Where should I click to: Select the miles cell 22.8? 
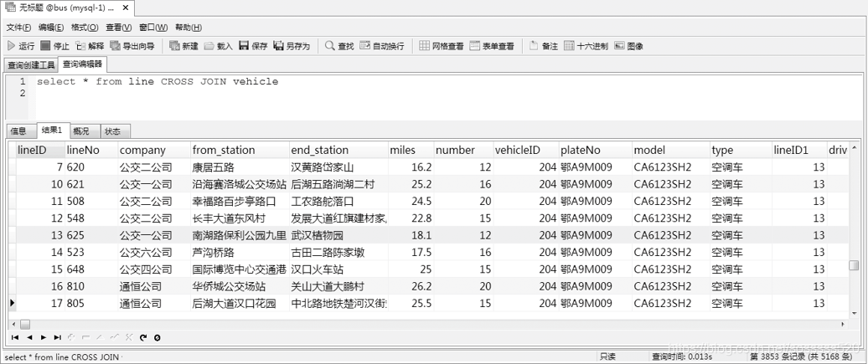pyautogui.click(x=411, y=218)
